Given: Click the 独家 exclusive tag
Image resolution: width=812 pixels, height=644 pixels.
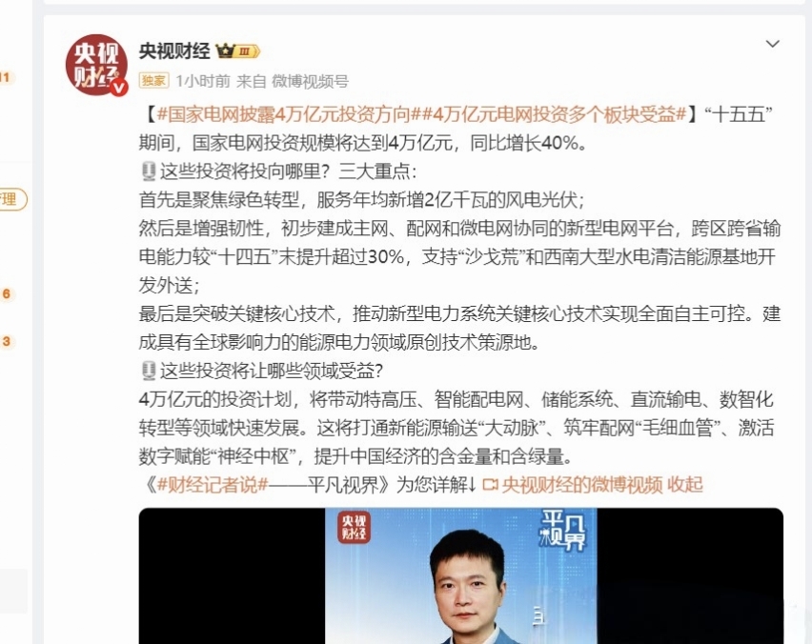Looking at the screenshot, I should [153, 81].
